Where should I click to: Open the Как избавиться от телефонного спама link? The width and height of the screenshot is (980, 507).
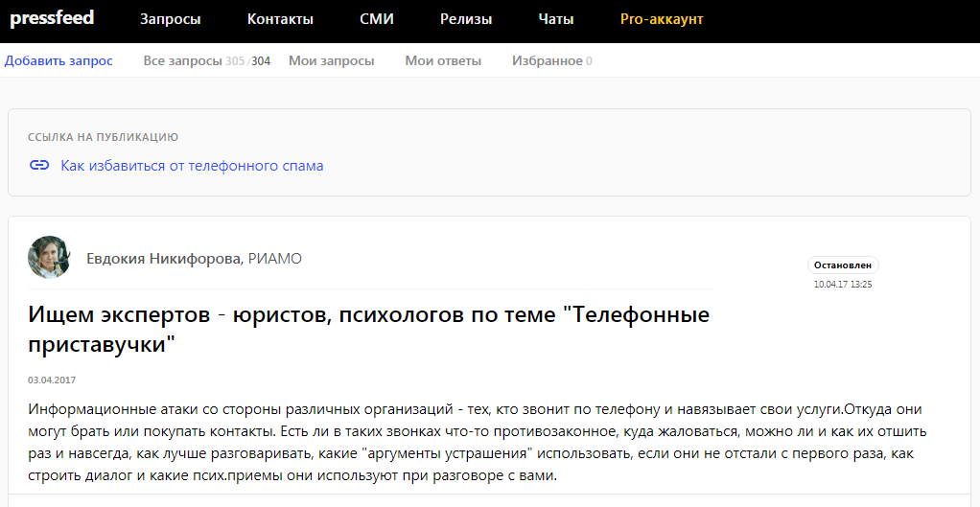(192, 166)
